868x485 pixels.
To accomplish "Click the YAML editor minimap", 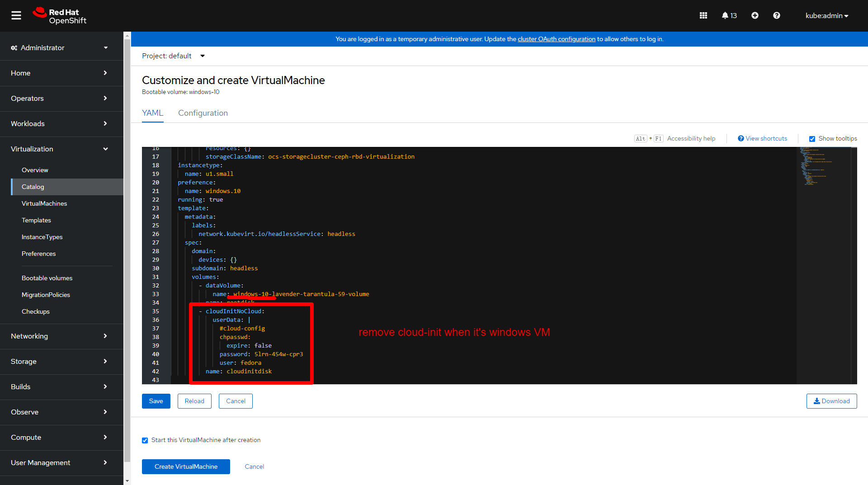I will [x=823, y=265].
